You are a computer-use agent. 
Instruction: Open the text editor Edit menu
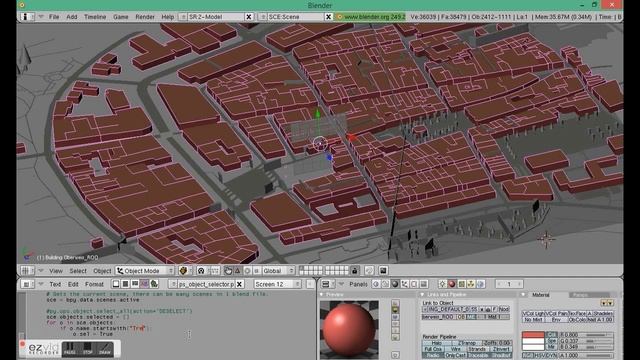[73, 284]
